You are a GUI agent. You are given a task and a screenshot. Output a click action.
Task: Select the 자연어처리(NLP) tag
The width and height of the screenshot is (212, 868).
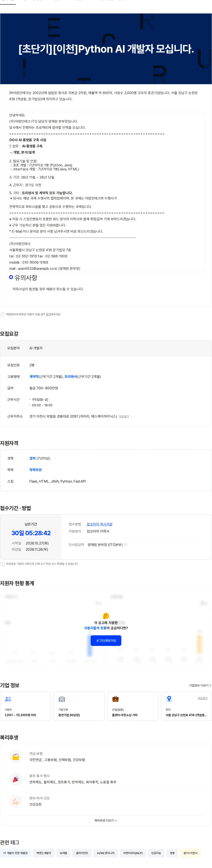pyautogui.click(x=132, y=853)
